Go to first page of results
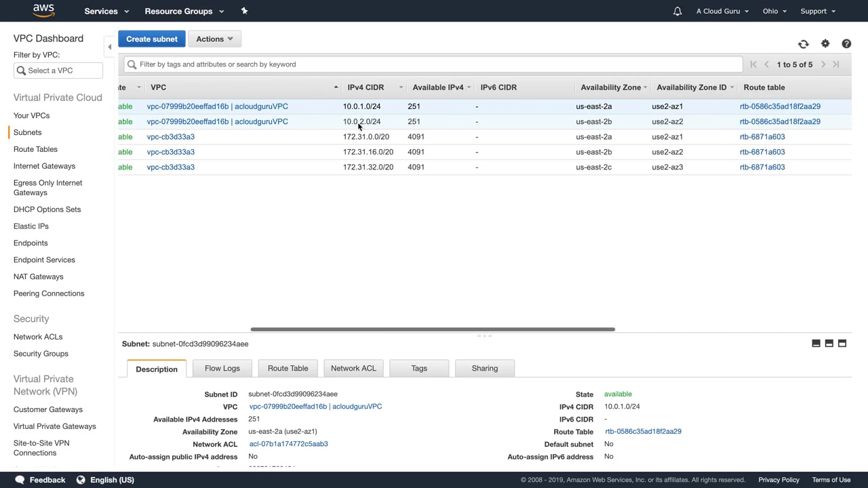The width and height of the screenshot is (868, 488). (x=753, y=64)
